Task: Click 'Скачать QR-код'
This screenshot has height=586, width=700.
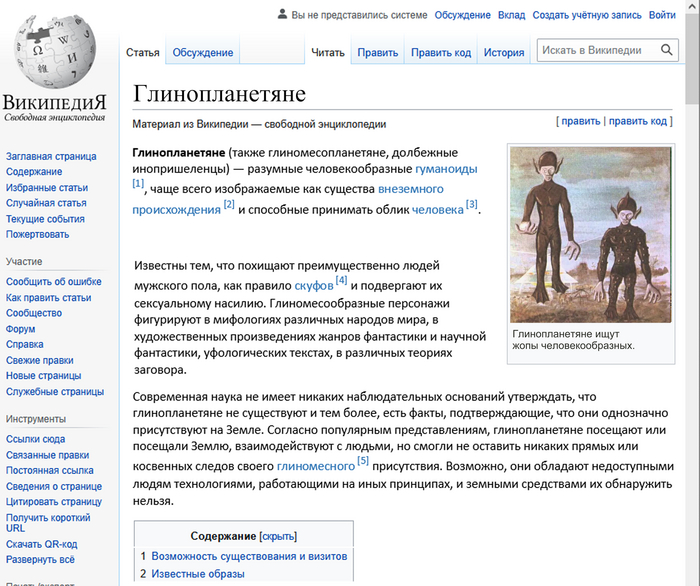Action: 42,544
